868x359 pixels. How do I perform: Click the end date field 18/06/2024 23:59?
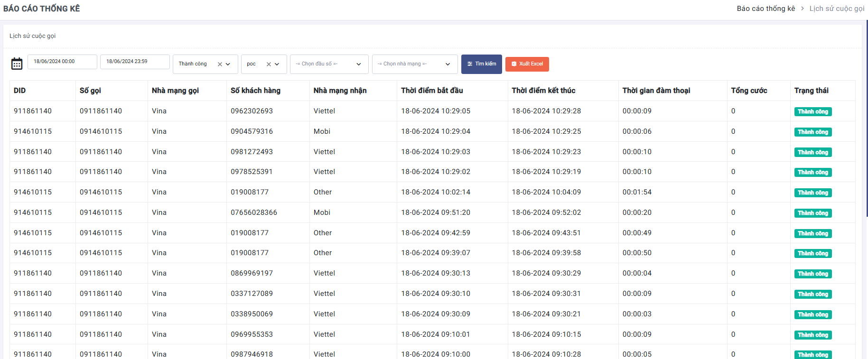(135, 62)
